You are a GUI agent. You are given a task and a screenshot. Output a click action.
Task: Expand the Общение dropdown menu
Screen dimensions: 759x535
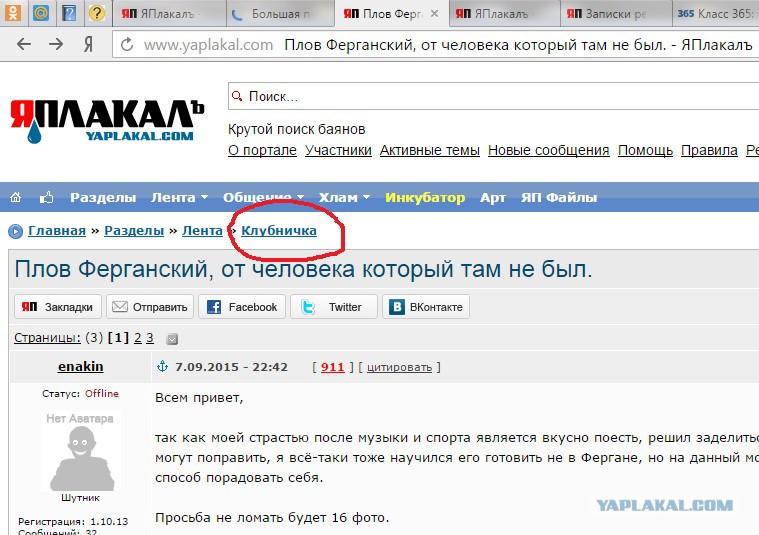pos(263,198)
